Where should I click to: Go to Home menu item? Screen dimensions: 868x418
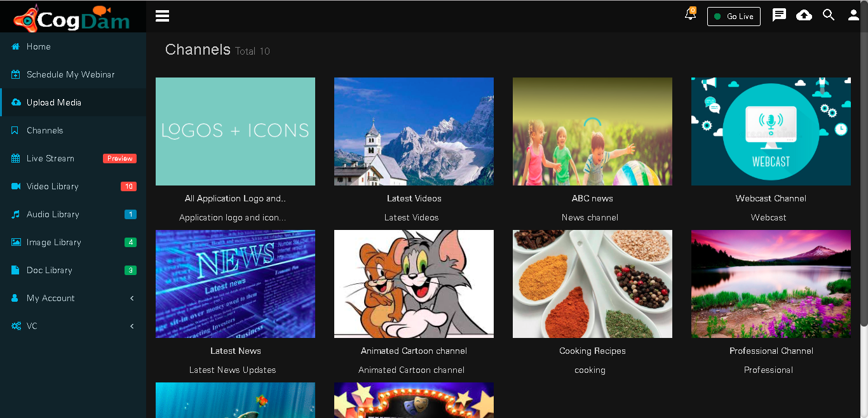pos(73,46)
